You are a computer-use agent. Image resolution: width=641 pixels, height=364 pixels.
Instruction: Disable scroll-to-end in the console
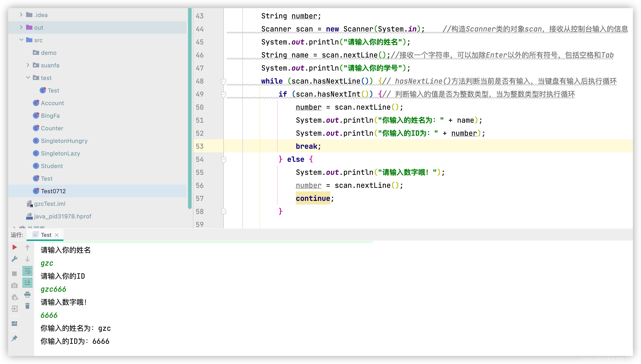(x=27, y=282)
